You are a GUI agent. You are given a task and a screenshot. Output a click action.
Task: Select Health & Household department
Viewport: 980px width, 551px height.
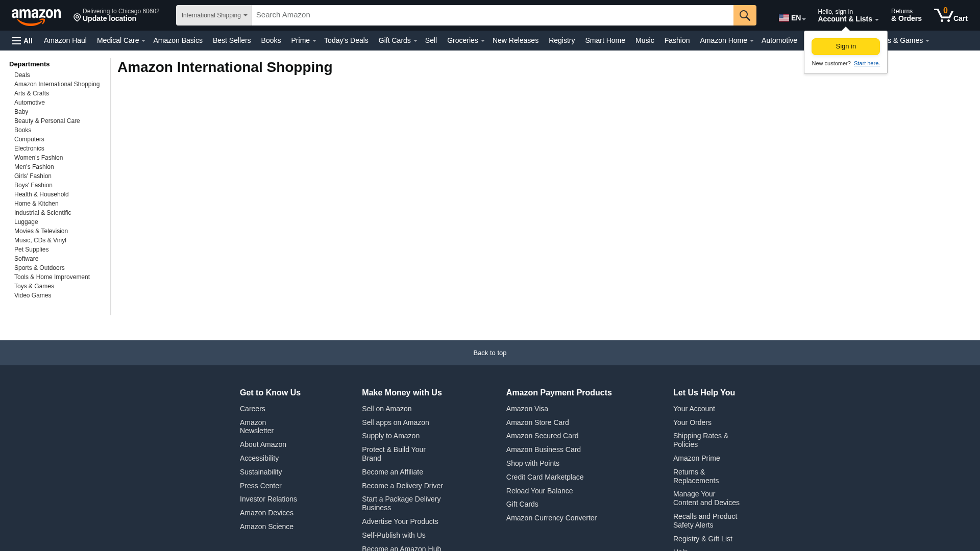[41, 194]
